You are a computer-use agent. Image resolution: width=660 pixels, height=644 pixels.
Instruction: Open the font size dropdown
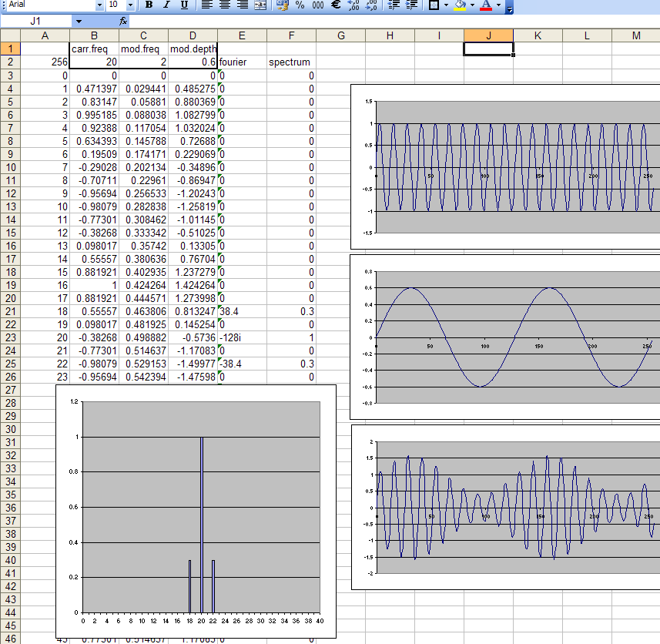pyautogui.click(x=129, y=5)
